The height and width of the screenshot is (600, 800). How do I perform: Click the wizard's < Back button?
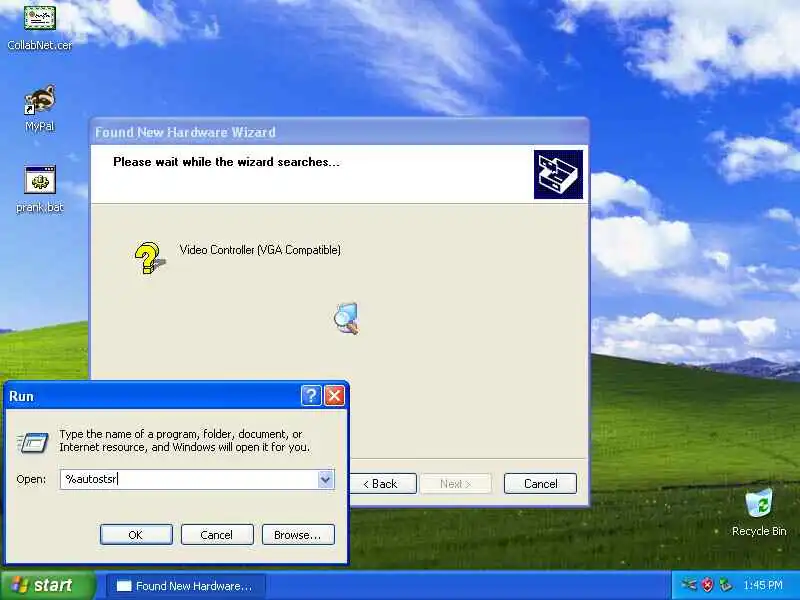pyautogui.click(x=383, y=484)
